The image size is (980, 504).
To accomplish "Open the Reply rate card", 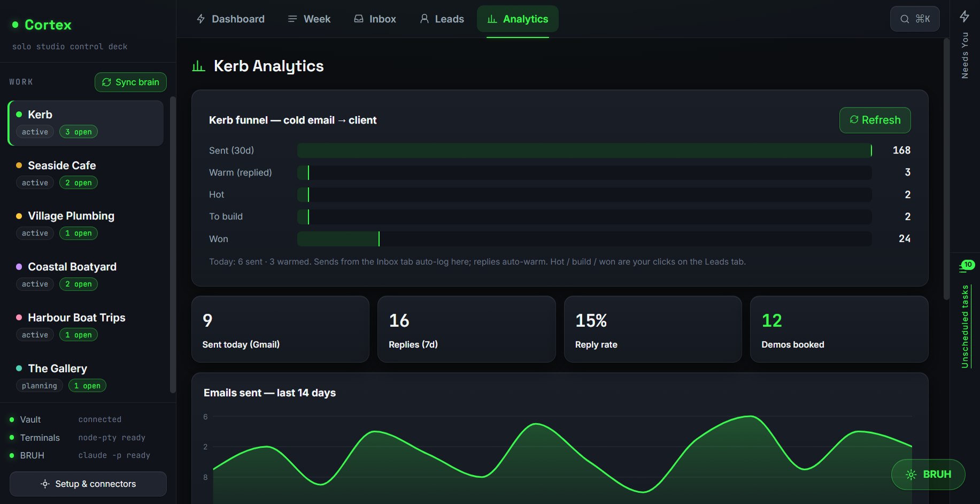I will [x=653, y=329].
